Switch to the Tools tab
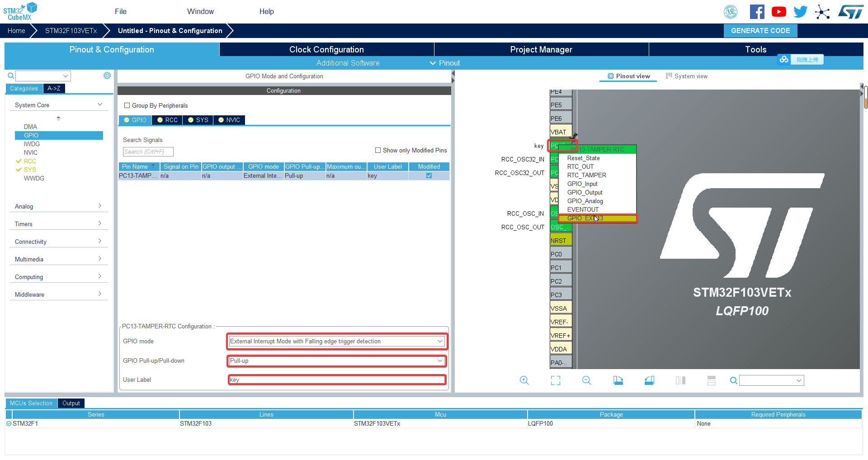This screenshot has height=460, width=868. tap(756, 49)
